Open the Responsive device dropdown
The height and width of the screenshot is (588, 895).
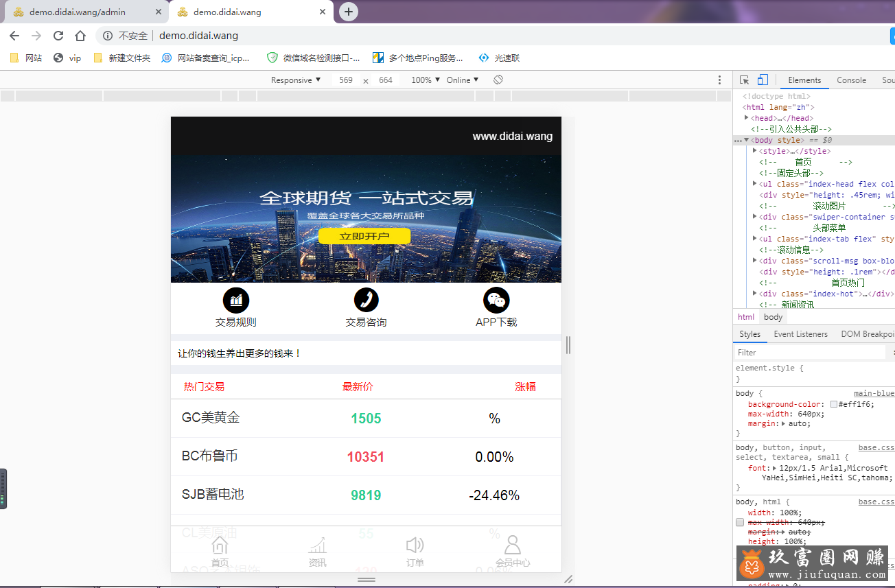[296, 80]
